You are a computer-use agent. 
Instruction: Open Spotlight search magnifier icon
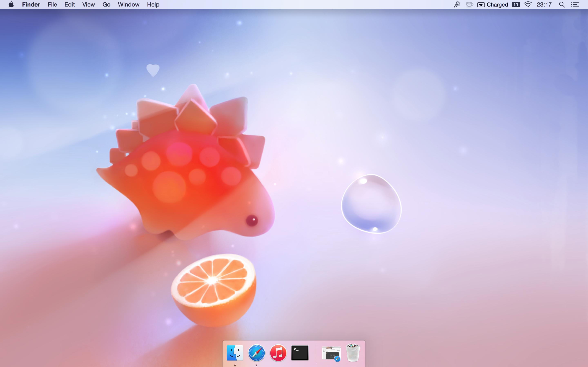[x=562, y=5]
